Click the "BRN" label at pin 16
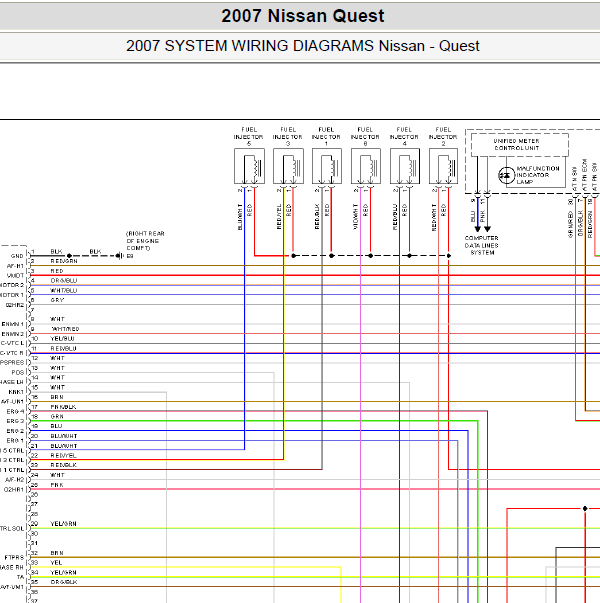The height and width of the screenshot is (603, 600). 57,397
